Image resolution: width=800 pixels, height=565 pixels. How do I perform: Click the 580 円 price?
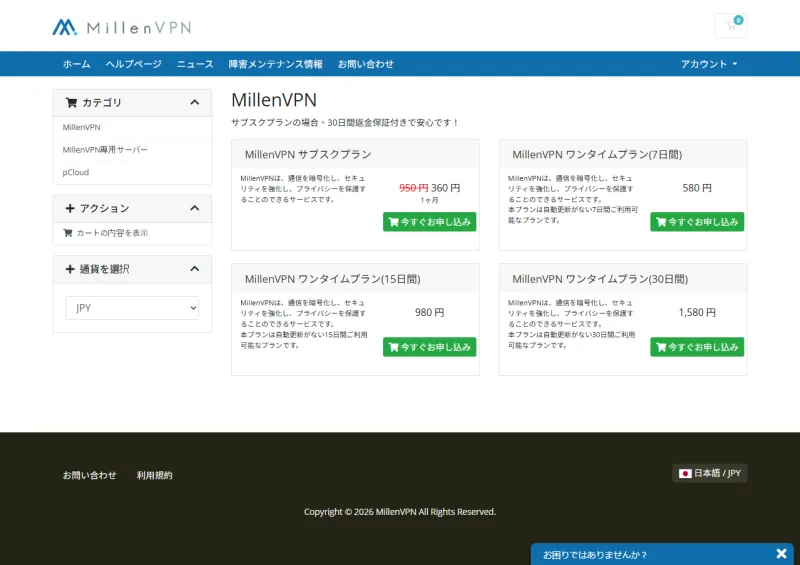coord(697,188)
